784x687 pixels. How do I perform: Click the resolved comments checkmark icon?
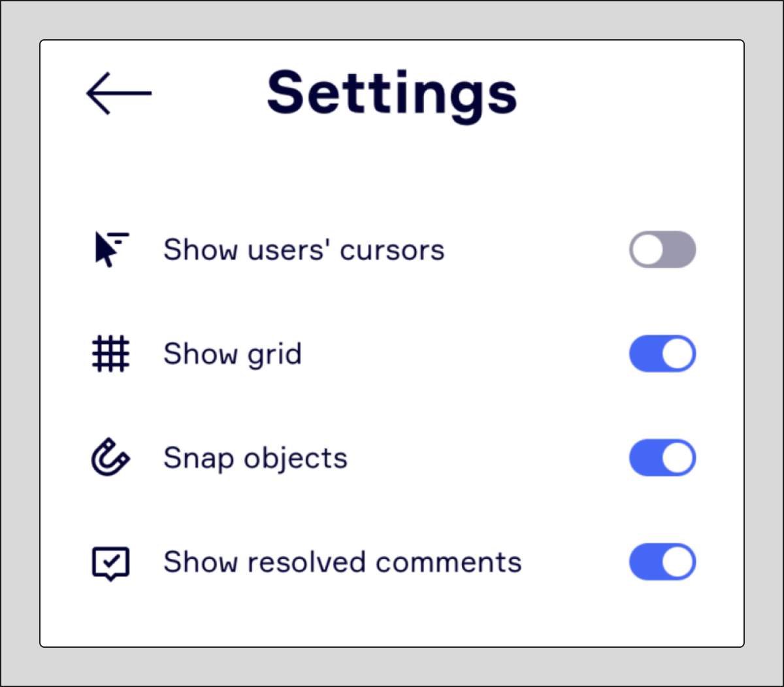click(110, 562)
